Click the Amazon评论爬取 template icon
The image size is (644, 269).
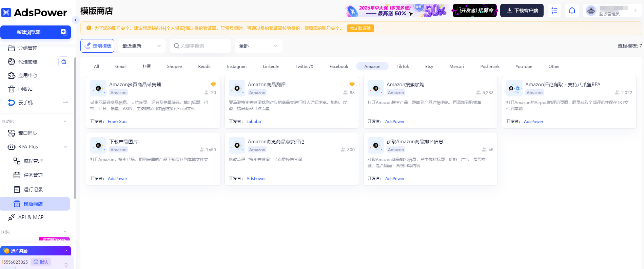click(x=514, y=88)
